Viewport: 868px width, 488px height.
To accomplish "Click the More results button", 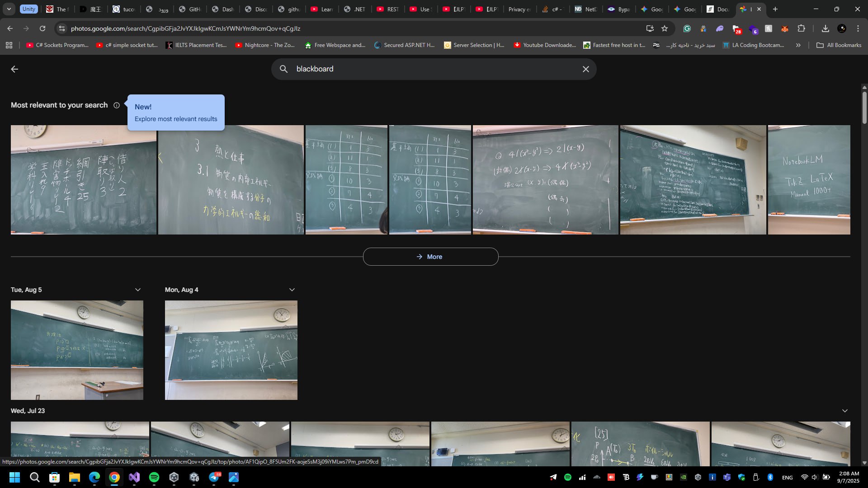I will 430,257.
